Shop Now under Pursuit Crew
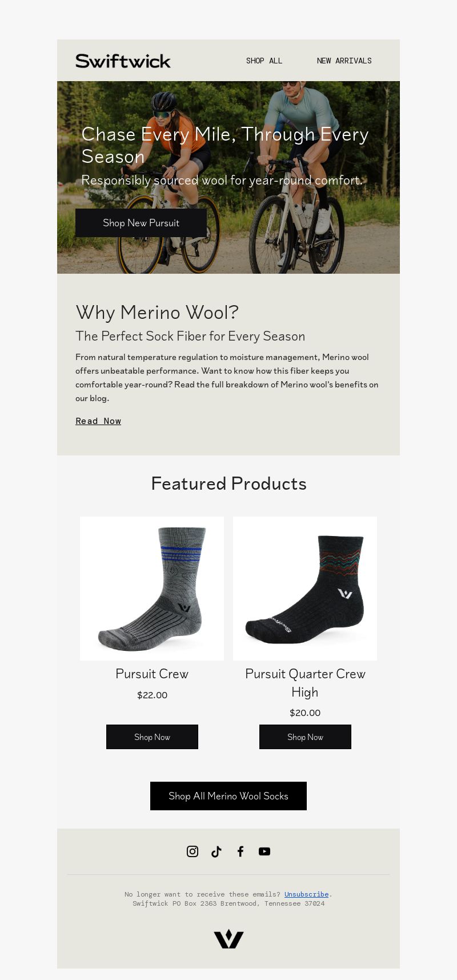The image size is (457, 980). tap(152, 737)
